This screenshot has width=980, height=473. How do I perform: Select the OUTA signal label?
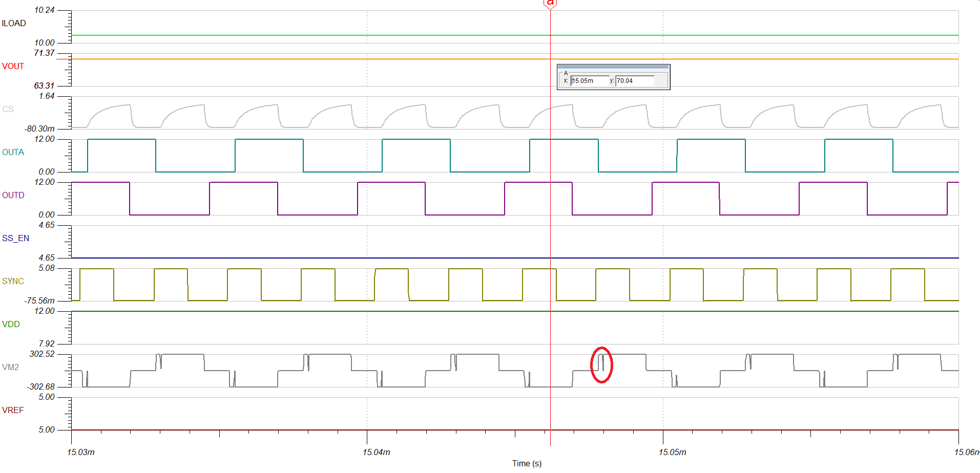[x=13, y=153]
